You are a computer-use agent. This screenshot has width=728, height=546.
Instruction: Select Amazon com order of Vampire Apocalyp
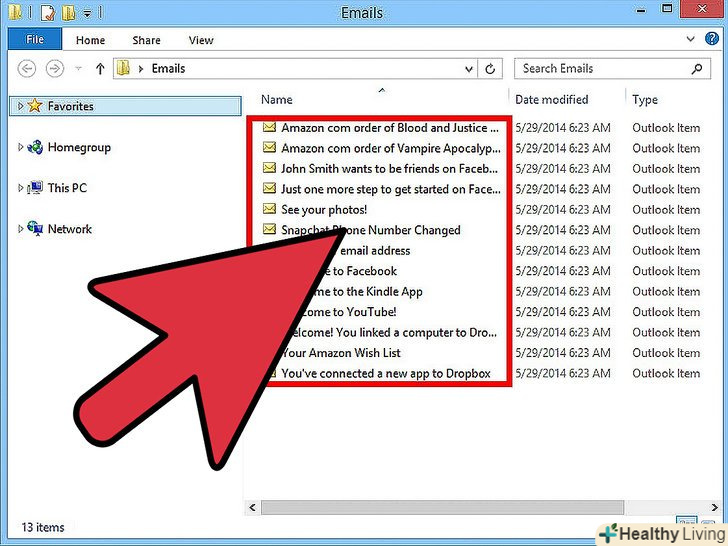pyautogui.click(x=391, y=148)
